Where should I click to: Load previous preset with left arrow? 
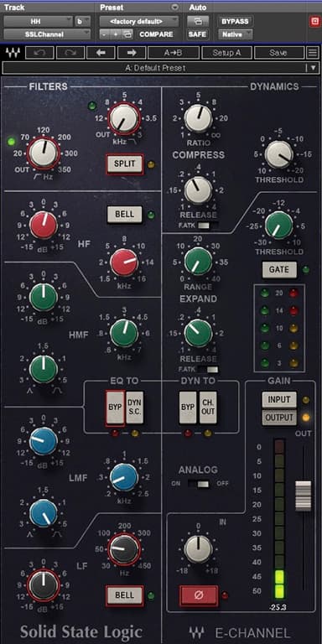coord(101,53)
